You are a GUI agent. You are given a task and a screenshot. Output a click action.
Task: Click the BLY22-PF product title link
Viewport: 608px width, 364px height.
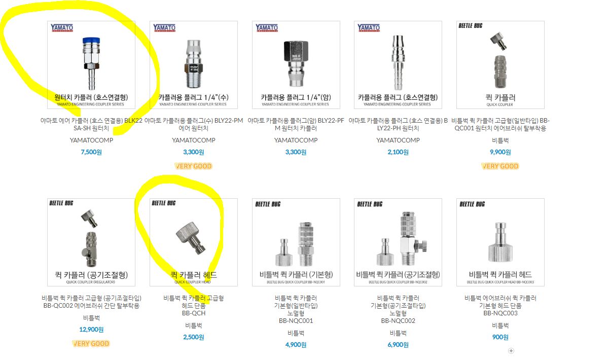(296, 124)
